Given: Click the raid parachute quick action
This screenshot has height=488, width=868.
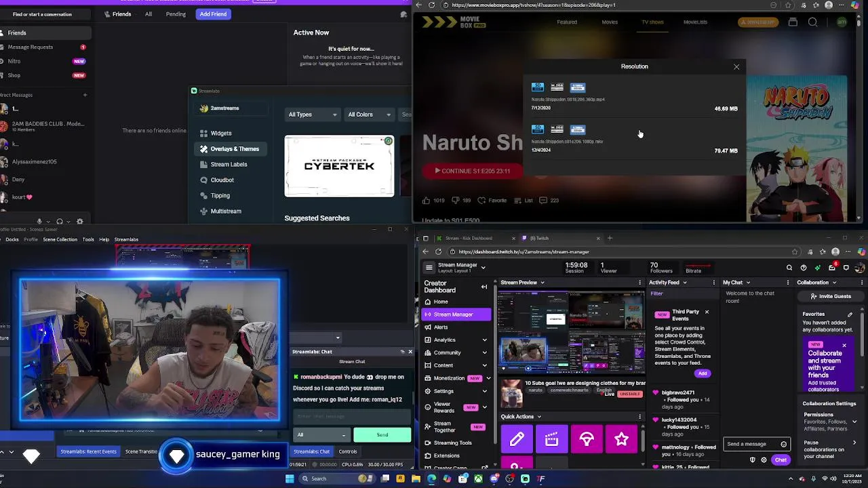Looking at the screenshot, I should point(587,441).
